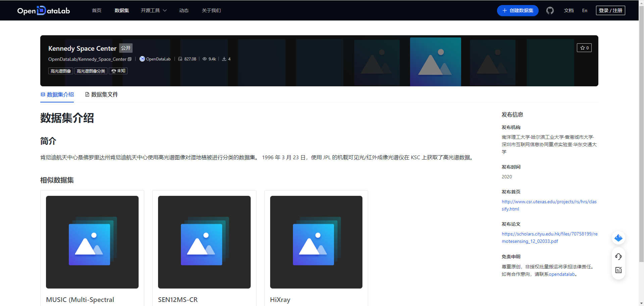Click the blue mountain assistant icon
This screenshot has height=306, width=644.
tap(618, 238)
